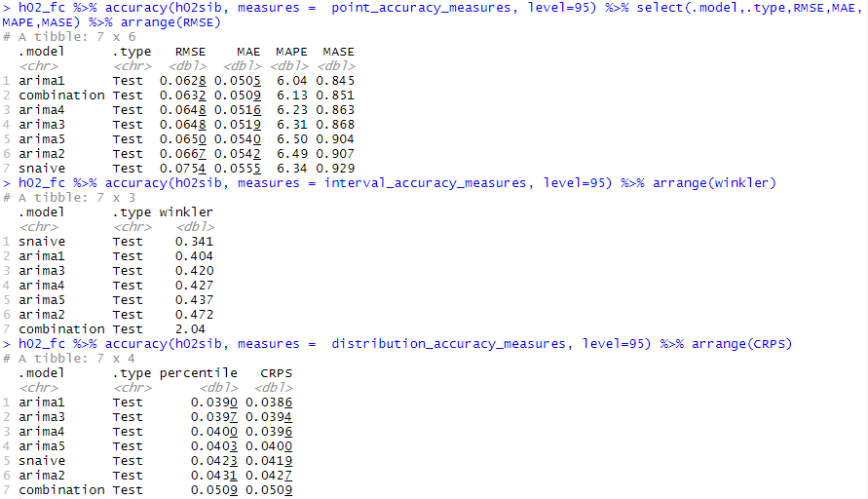This screenshot has width=868, height=499.
Task: Click arima5 CRPS value 0.0400
Action: point(269,446)
